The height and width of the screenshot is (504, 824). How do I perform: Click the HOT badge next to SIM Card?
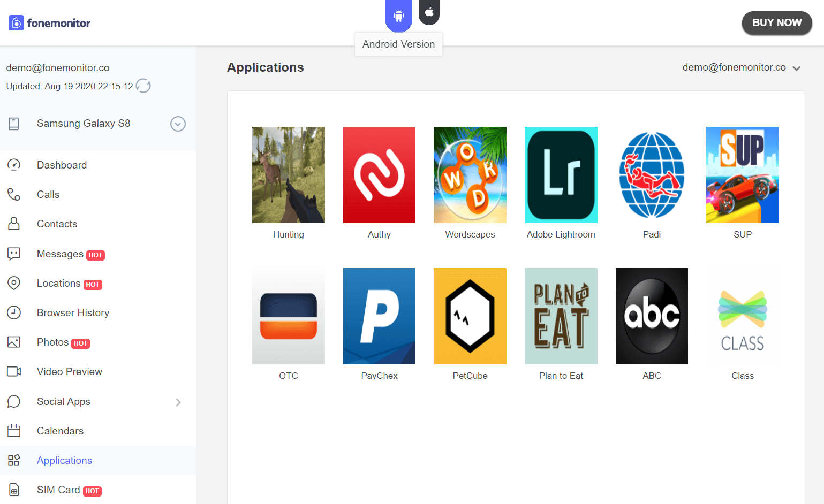point(92,491)
